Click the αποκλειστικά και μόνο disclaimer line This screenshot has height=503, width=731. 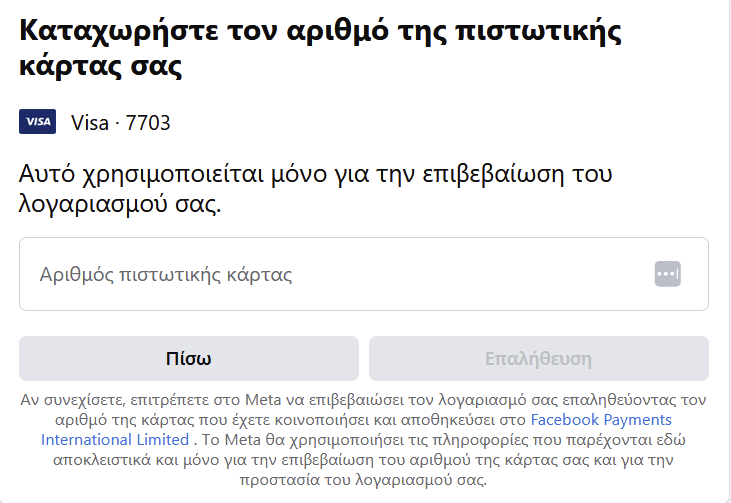pyautogui.click(x=363, y=460)
